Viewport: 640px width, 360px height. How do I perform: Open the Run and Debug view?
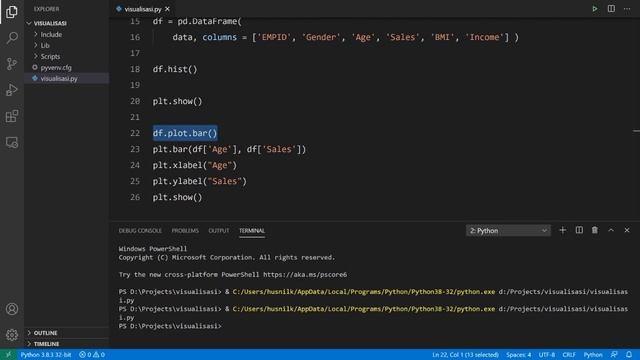(12, 90)
